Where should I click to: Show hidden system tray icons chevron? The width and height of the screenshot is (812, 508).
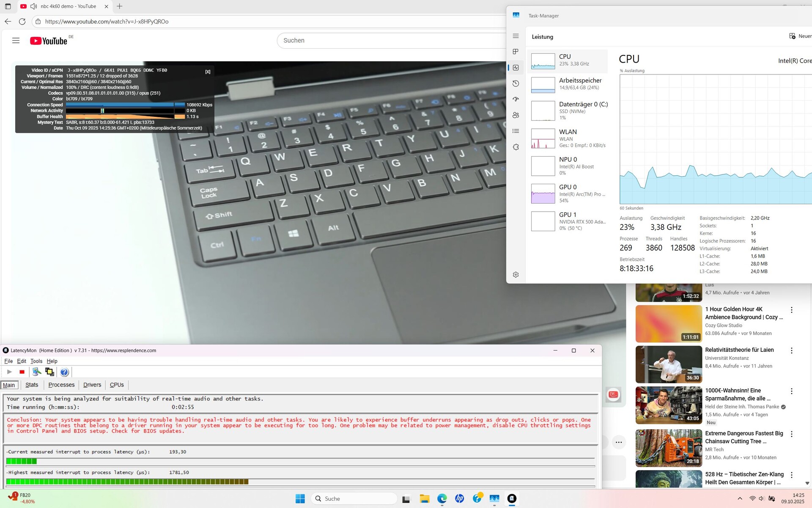point(740,499)
